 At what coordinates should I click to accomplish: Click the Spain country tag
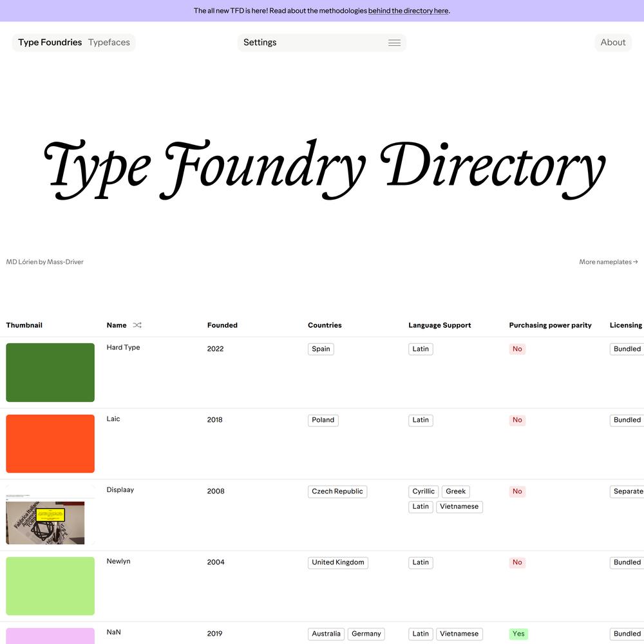click(321, 349)
